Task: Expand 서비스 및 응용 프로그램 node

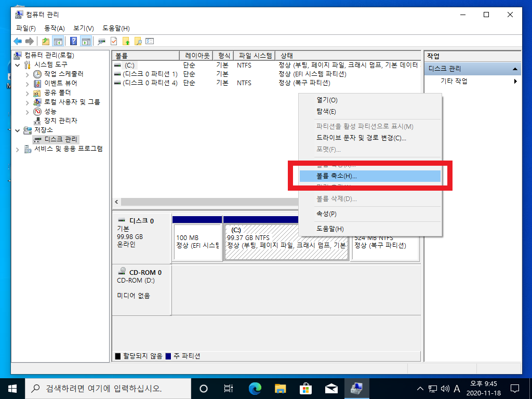Action: pyautogui.click(x=19, y=149)
